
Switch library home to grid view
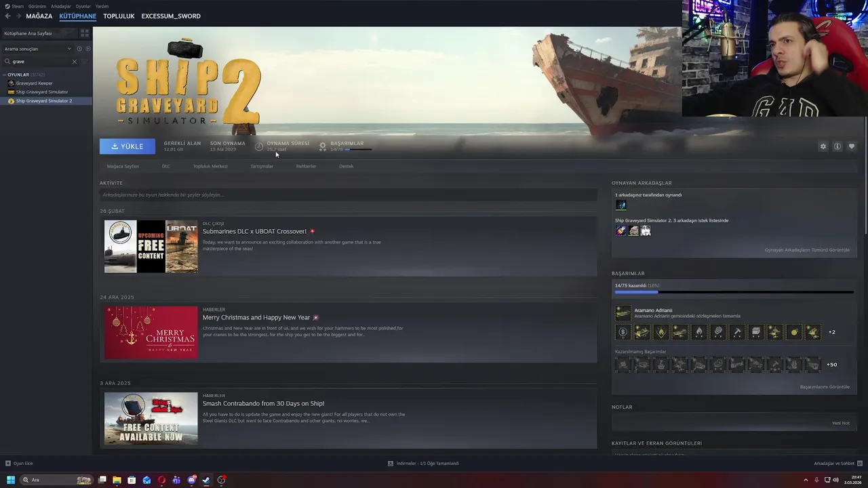(x=85, y=33)
